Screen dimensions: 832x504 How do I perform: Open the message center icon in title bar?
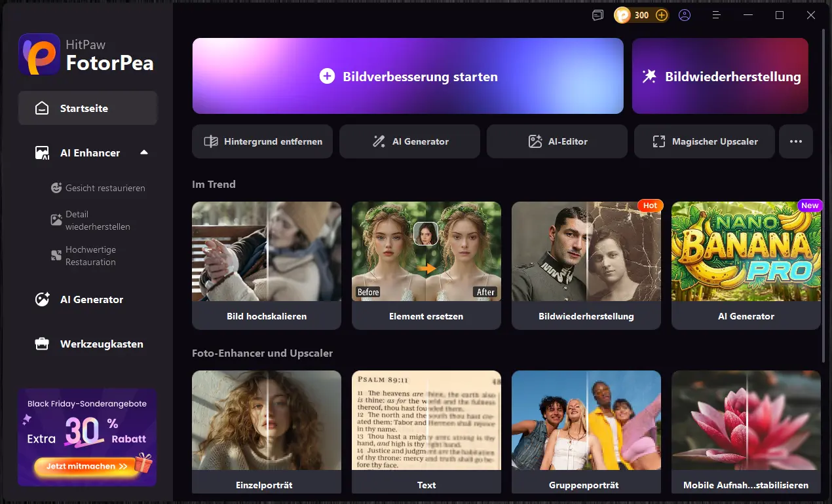click(597, 15)
